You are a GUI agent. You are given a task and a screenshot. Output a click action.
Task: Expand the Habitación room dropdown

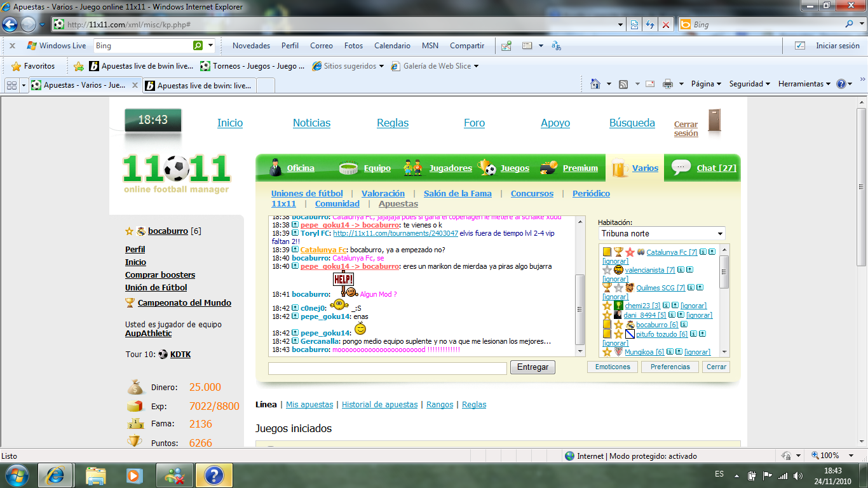click(x=719, y=234)
